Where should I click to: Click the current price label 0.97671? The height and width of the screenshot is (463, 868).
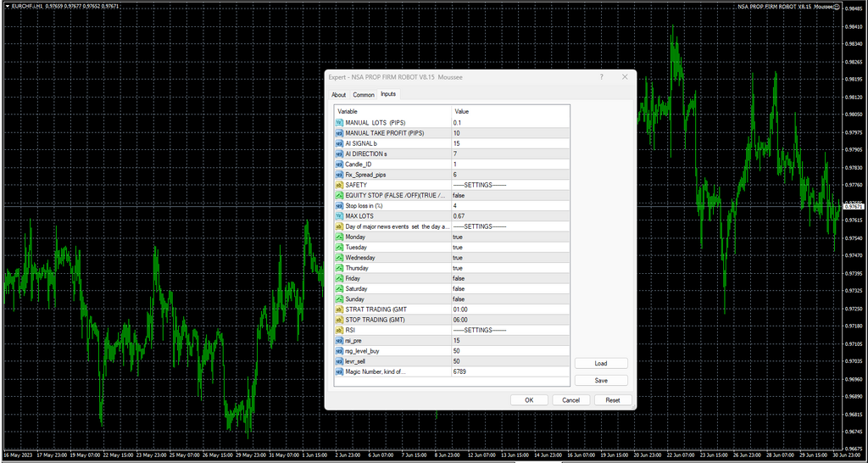click(854, 207)
